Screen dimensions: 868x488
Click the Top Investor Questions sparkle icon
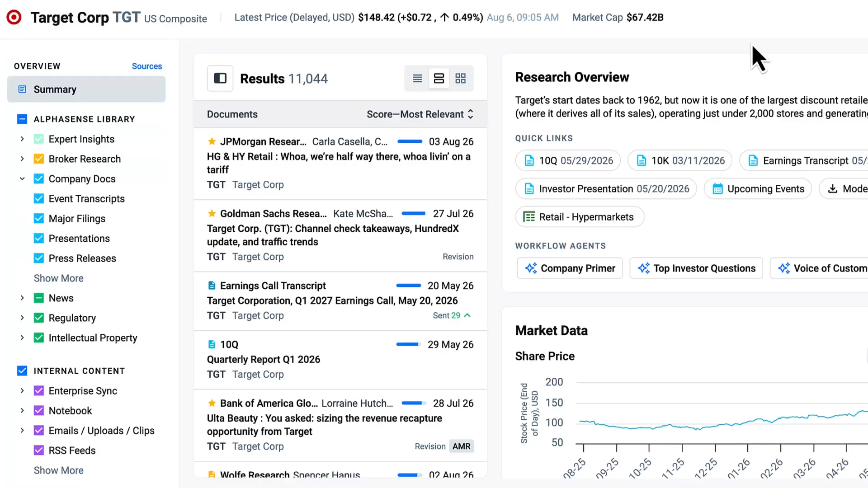point(644,268)
